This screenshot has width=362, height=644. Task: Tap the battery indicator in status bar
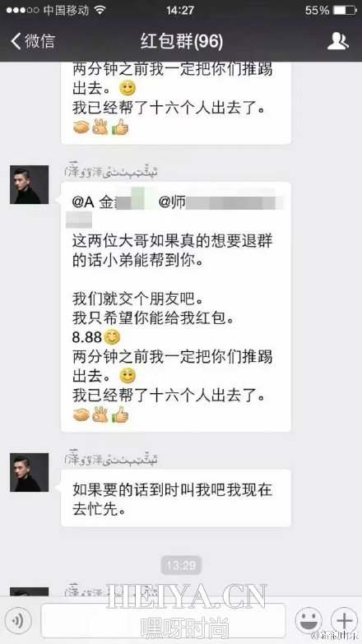345,10
